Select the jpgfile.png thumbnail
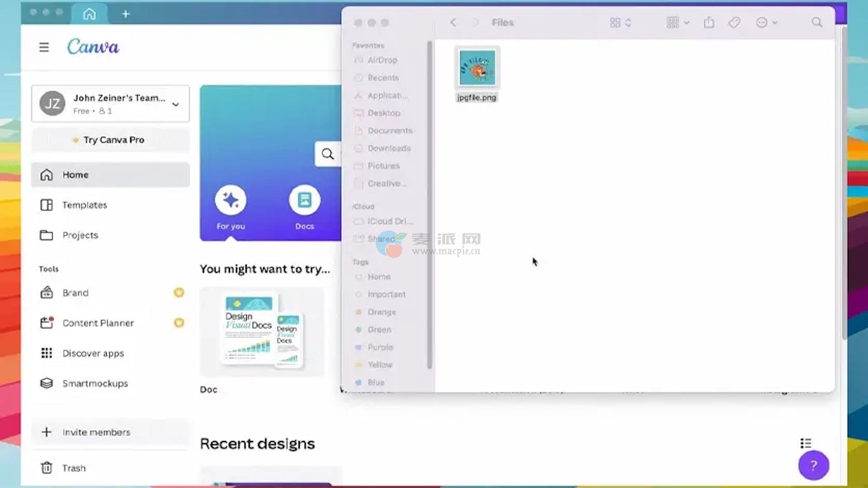The width and height of the screenshot is (868, 488). point(477,68)
